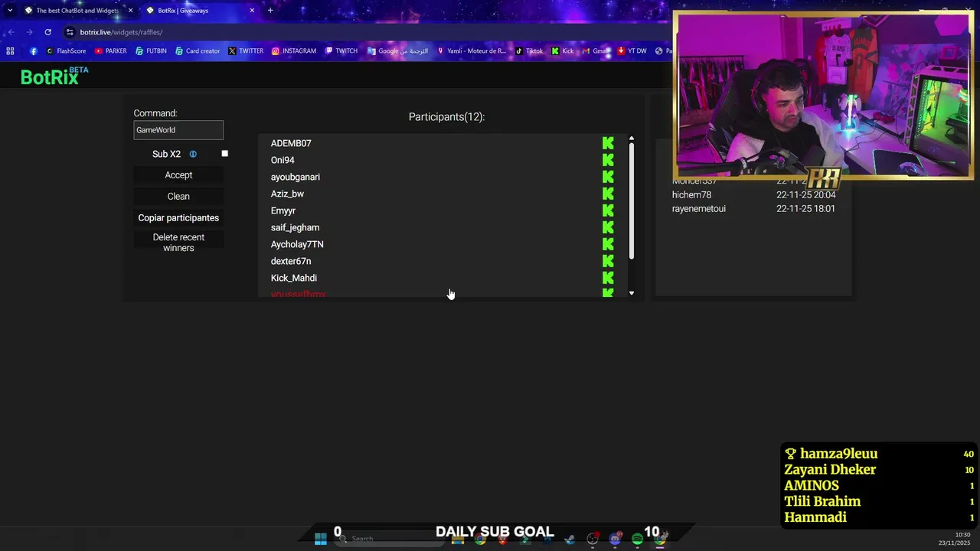980x551 pixels.
Task: Open File Explorer from the taskbar
Action: (x=458, y=539)
